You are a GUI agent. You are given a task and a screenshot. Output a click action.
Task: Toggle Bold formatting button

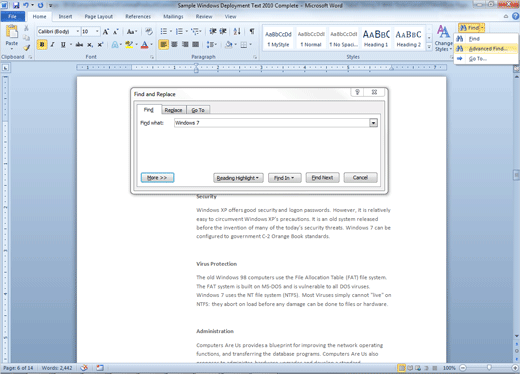[42, 44]
